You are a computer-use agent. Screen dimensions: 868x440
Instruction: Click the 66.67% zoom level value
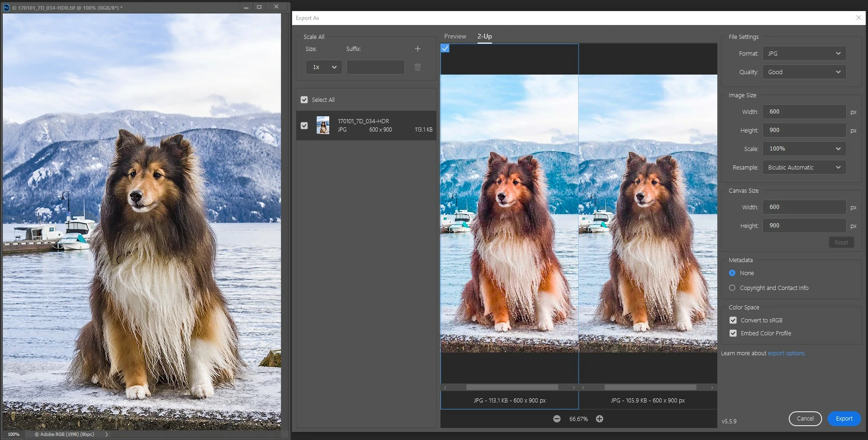coord(578,419)
